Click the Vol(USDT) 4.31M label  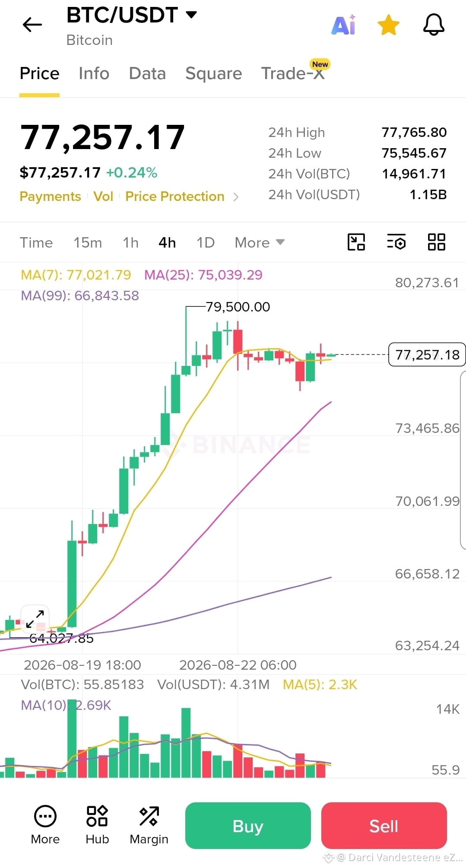pyautogui.click(x=213, y=684)
